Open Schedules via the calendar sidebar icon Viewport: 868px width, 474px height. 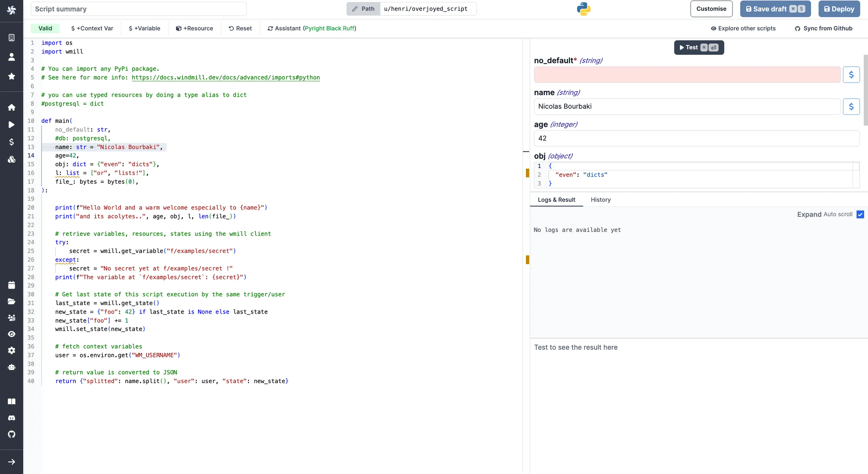[11, 285]
